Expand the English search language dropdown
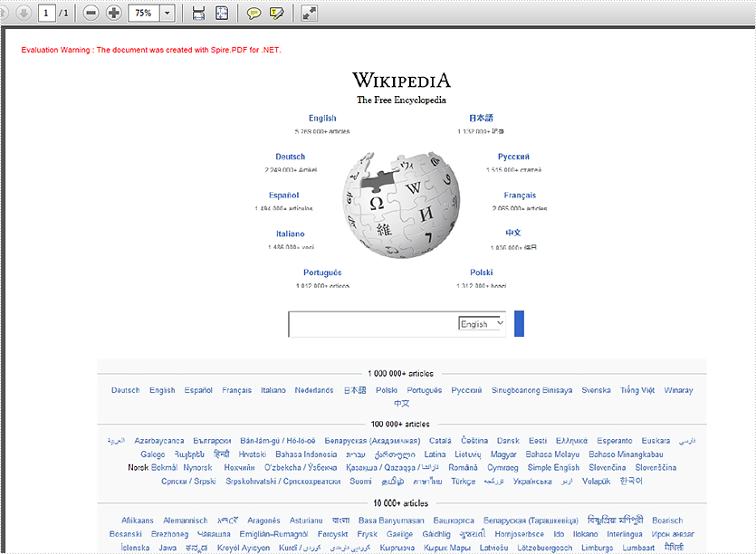This screenshot has height=554, width=756. tap(481, 324)
